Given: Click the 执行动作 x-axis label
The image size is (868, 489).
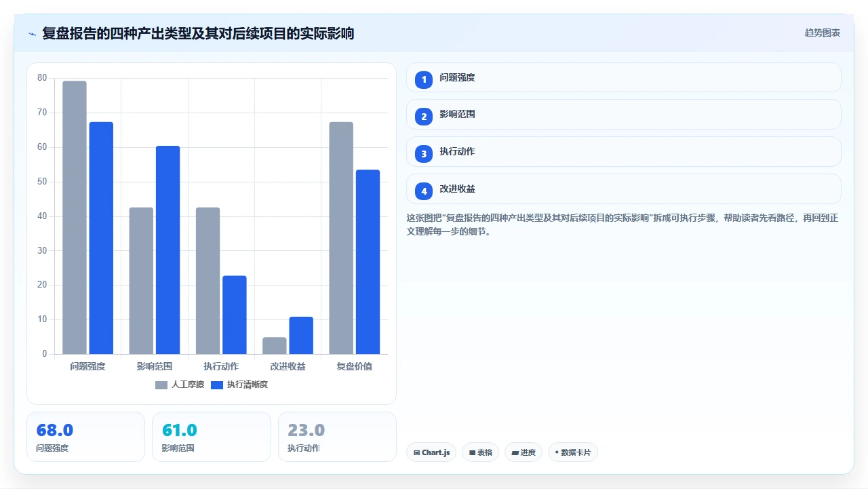Looking at the screenshot, I should pyautogui.click(x=221, y=367).
